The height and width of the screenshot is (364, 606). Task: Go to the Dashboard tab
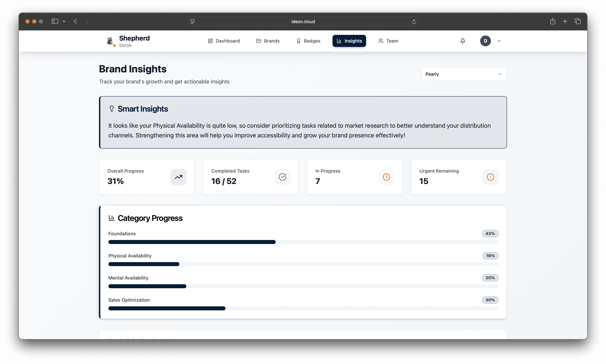click(224, 41)
